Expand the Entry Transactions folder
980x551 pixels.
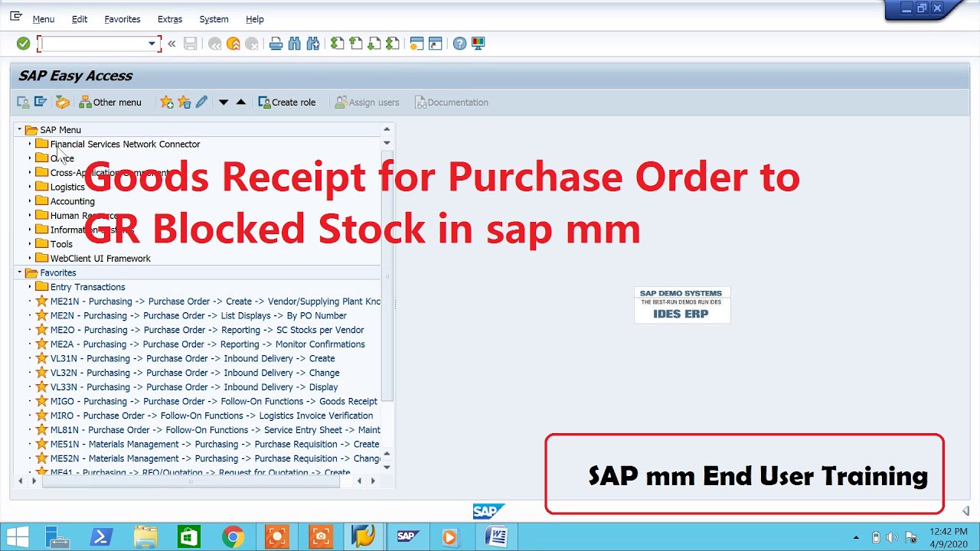30,287
